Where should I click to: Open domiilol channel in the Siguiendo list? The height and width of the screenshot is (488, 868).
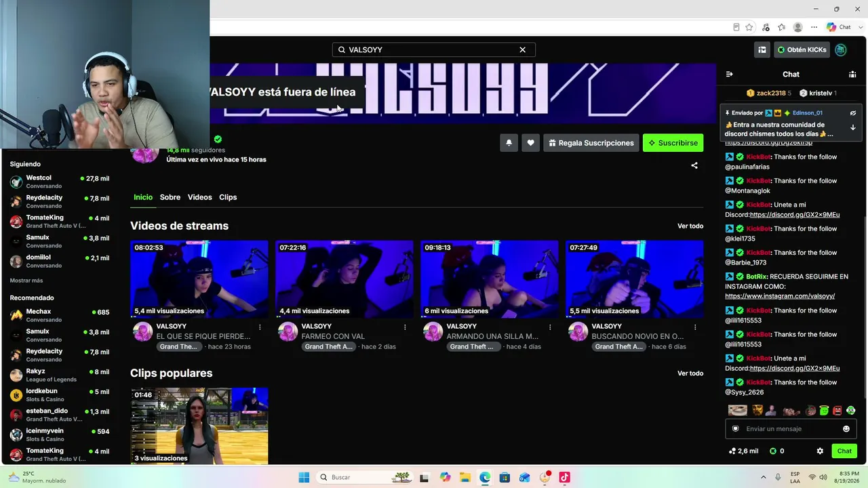pyautogui.click(x=60, y=262)
